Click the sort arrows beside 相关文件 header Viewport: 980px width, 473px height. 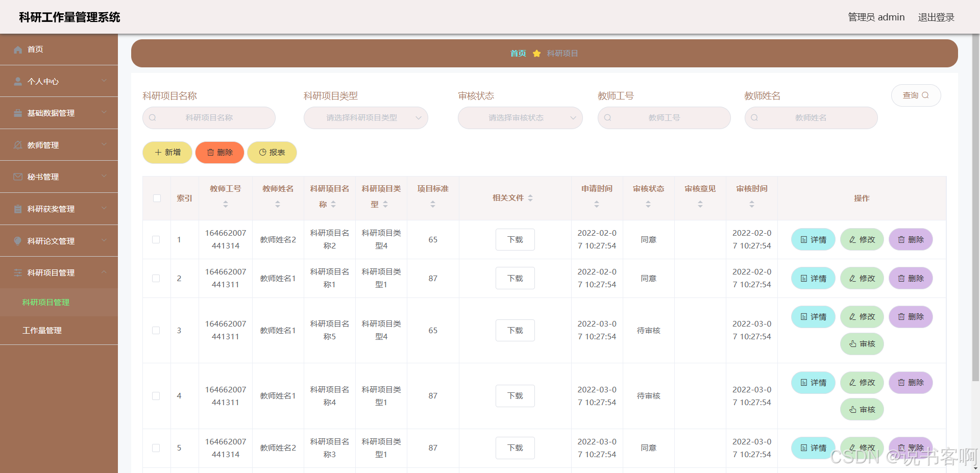pyautogui.click(x=530, y=198)
